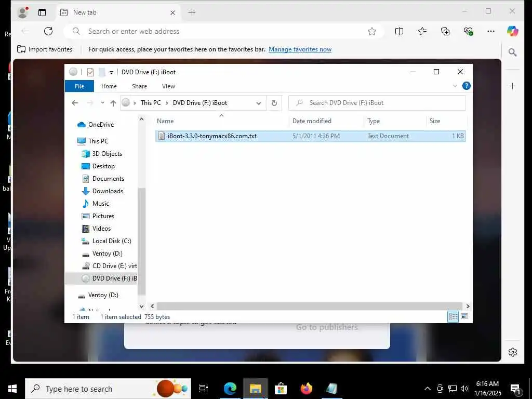Open Edge Favorites hub icon
Viewport: 532px width, 399px height.
click(422, 31)
